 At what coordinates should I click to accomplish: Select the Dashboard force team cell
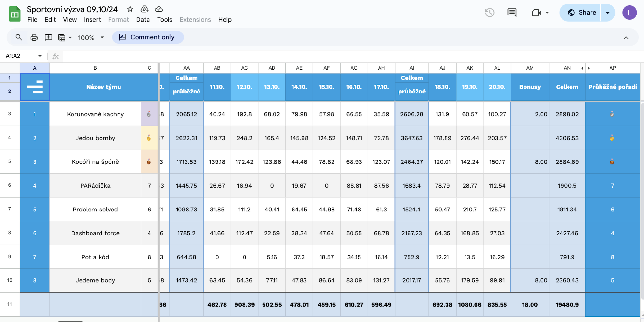(95, 233)
